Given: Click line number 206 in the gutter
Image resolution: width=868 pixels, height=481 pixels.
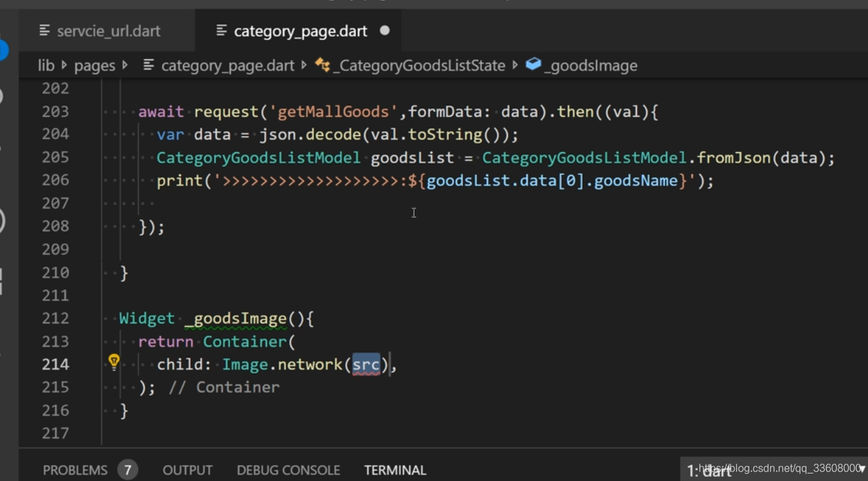Looking at the screenshot, I should [55, 180].
